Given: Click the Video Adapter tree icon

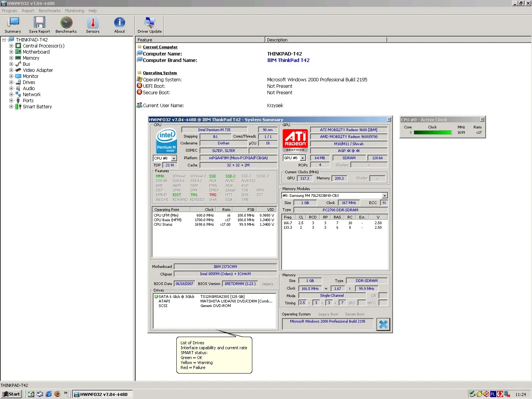Looking at the screenshot, I should coord(18,70).
